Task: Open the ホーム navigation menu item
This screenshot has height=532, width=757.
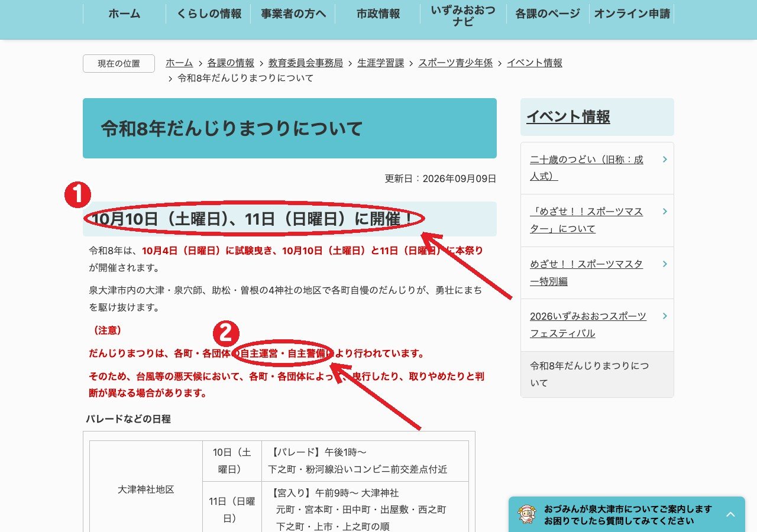Action: tap(124, 14)
